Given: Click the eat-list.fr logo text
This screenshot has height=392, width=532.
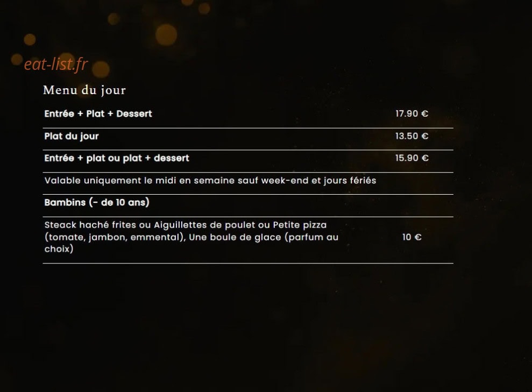Looking at the screenshot, I should coord(56,64).
